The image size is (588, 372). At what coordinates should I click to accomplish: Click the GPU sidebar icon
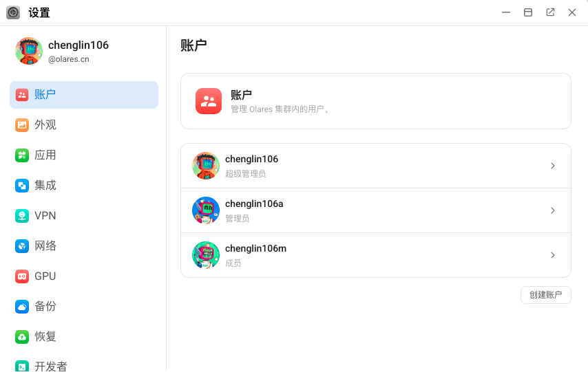22,276
